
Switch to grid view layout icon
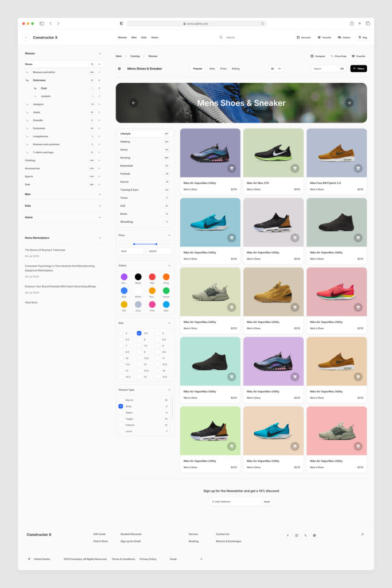[273, 69]
